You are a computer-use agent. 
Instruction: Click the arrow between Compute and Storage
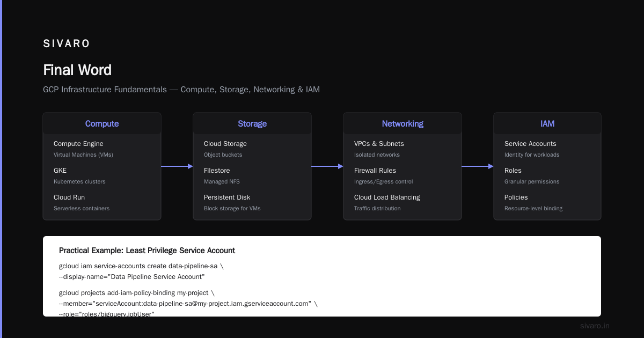coord(177,166)
